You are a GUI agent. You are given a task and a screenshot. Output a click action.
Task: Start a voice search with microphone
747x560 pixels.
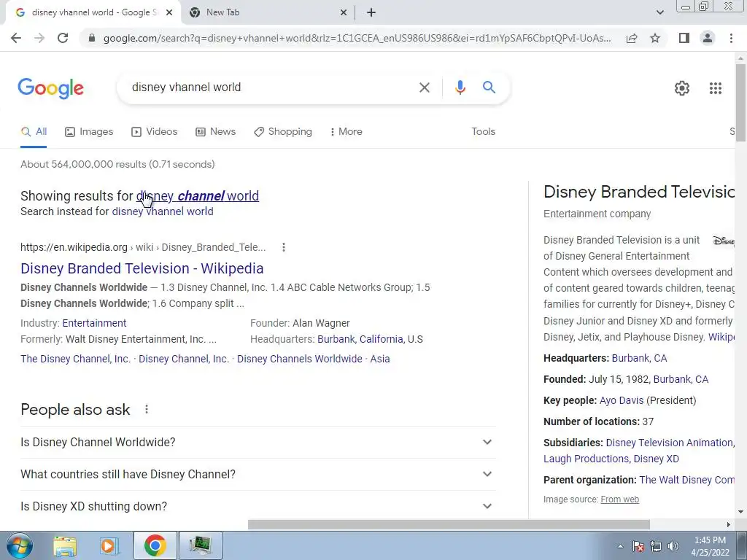tap(460, 87)
